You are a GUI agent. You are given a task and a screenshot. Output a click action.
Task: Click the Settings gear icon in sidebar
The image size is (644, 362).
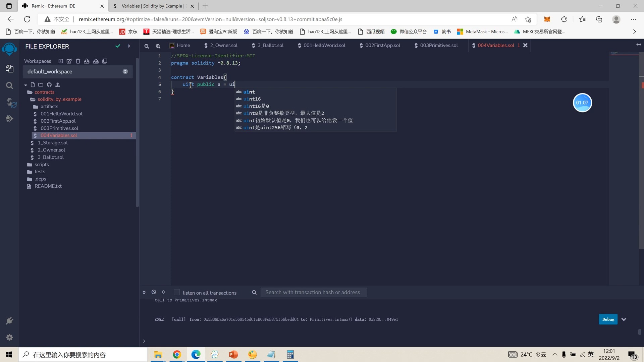9,337
